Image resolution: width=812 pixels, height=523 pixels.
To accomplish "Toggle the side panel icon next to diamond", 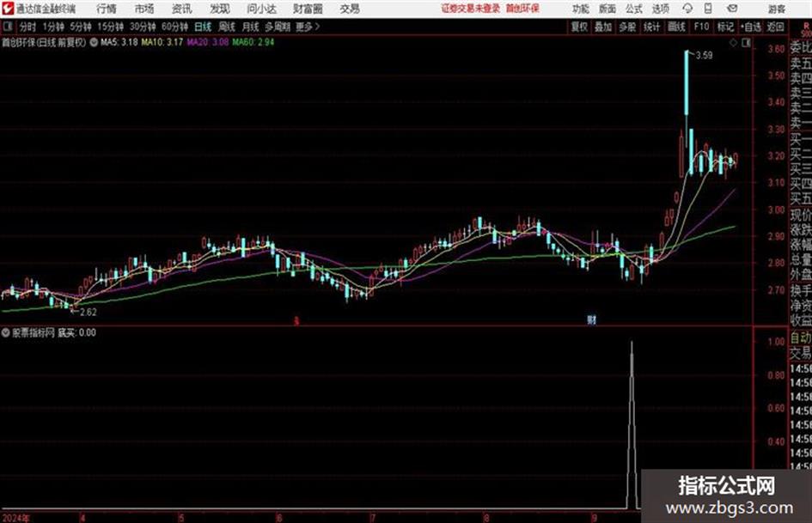I will click(746, 43).
